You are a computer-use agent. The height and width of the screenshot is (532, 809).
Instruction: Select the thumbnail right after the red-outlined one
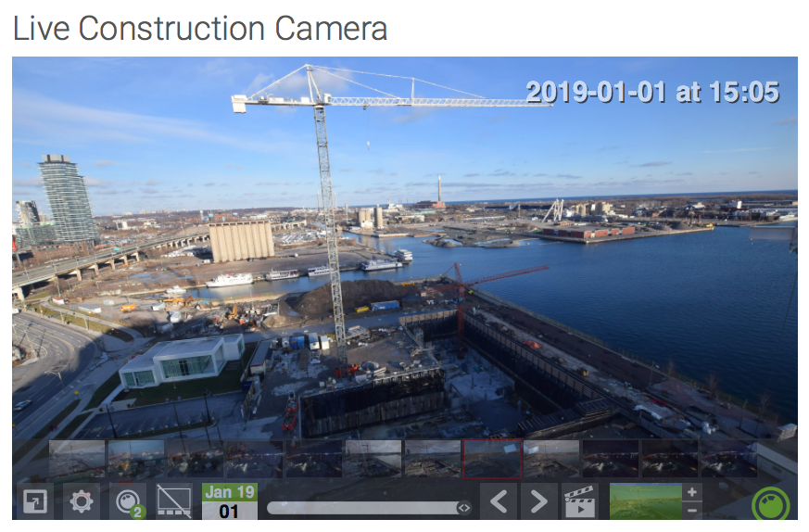click(x=551, y=459)
